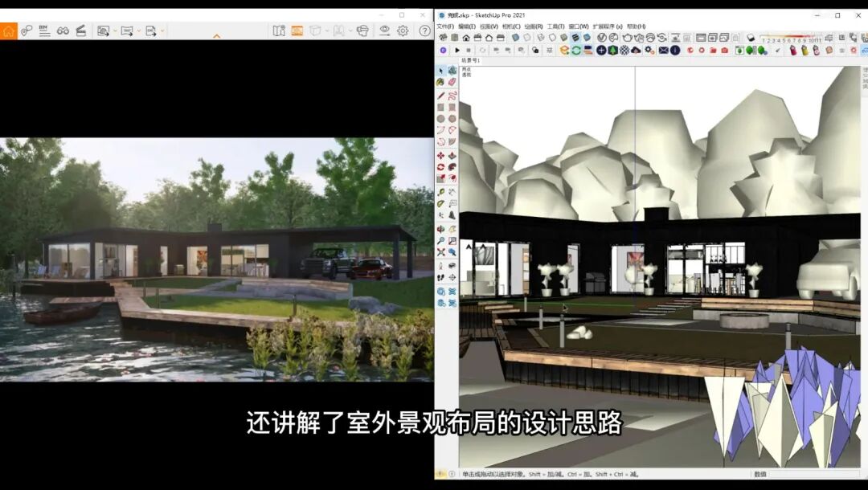This screenshot has height=490, width=868.
Task: Click the black play triangle in toolbar
Action: click(457, 51)
